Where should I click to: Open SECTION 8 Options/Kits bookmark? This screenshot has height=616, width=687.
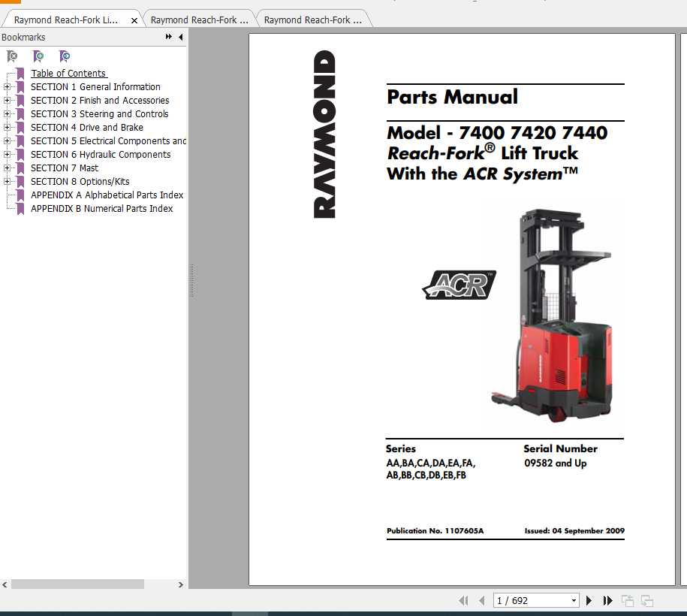coord(80,182)
